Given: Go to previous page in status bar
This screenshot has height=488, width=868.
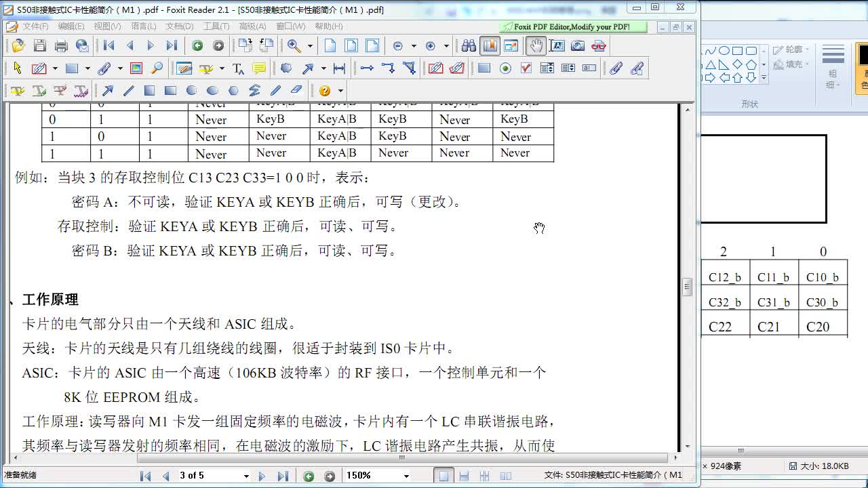Looking at the screenshot, I should (x=165, y=476).
